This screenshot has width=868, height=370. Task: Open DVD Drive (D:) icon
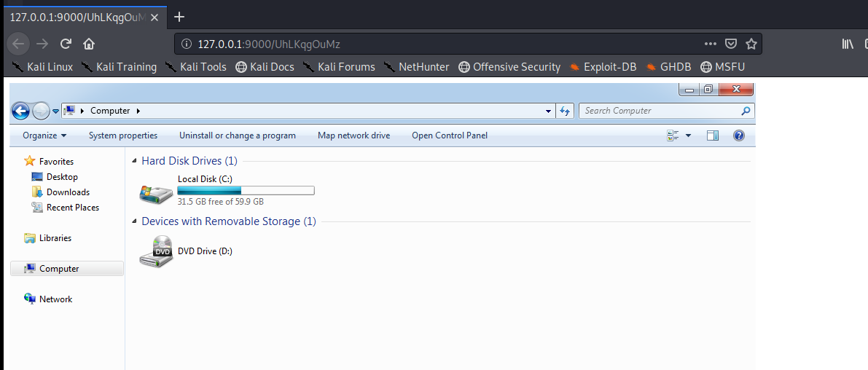click(x=156, y=251)
